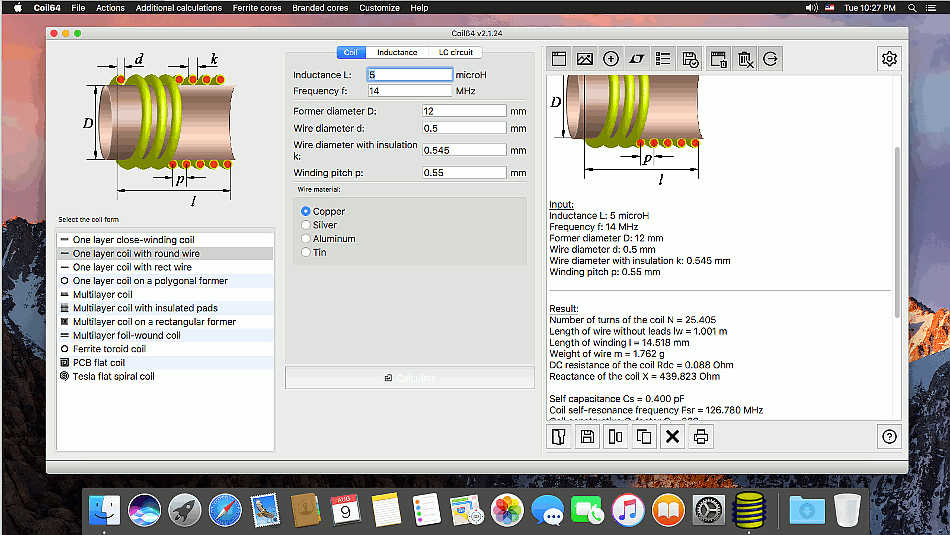The image size is (950, 535).
Task: Open the Help menu
Action: pyautogui.click(x=419, y=8)
